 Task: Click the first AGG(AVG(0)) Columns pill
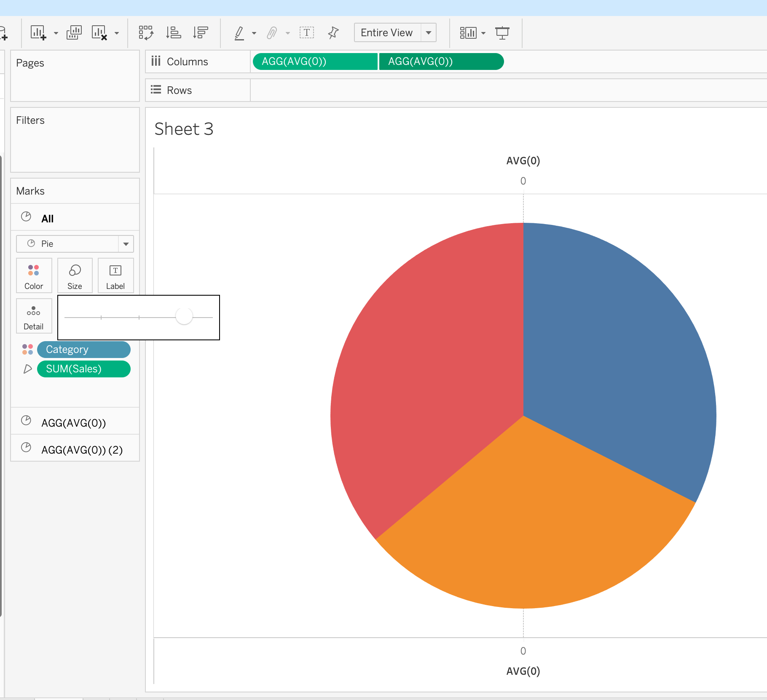(x=315, y=61)
